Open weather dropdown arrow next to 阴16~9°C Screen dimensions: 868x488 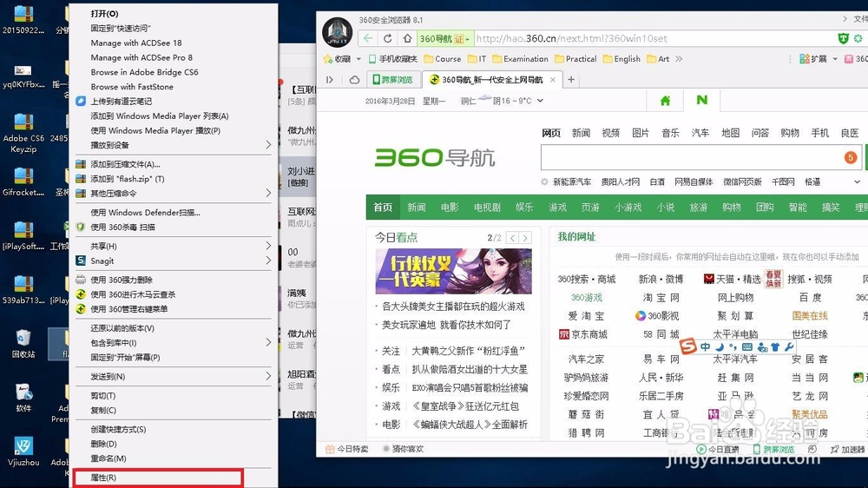coord(540,101)
